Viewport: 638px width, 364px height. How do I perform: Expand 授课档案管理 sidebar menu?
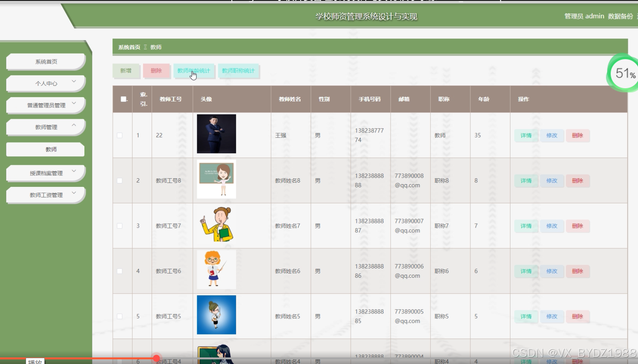point(46,173)
